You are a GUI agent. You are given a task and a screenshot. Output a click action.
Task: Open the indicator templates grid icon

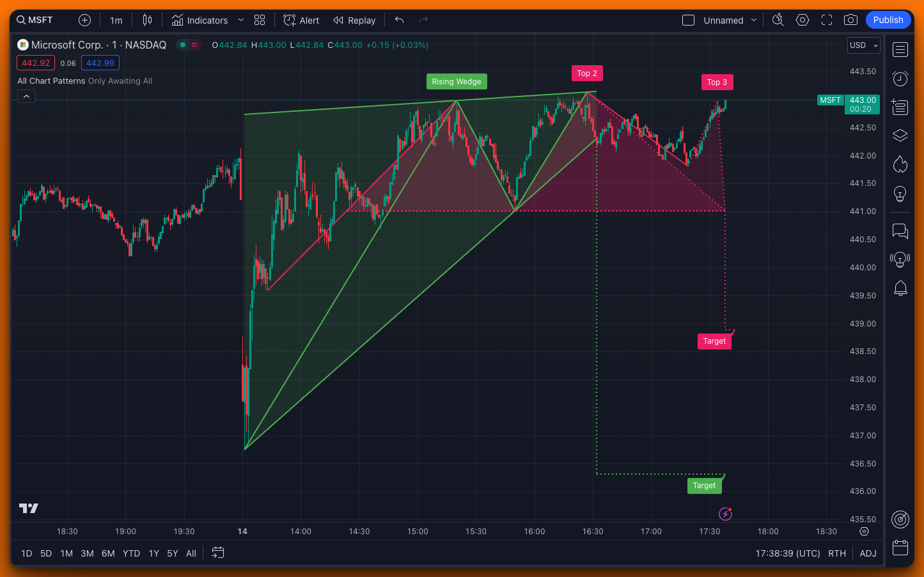pyautogui.click(x=260, y=20)
